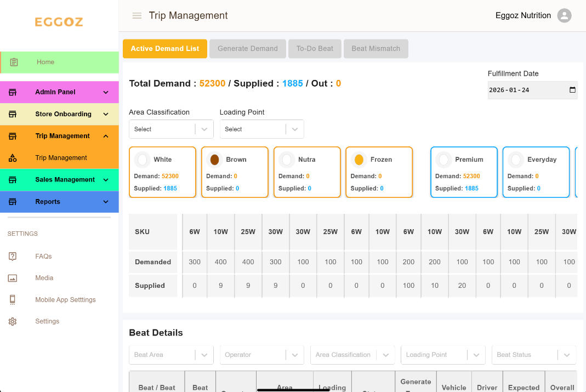Select the Brown egg category card
This screenshot has height=392, width=586.
(x=235, y=172)
